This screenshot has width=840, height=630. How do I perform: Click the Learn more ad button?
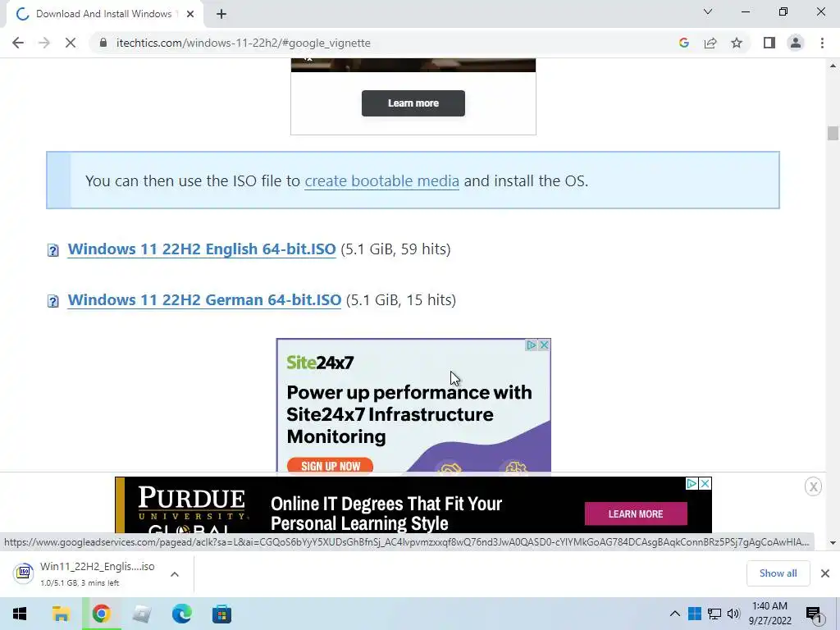click(413, 103)
